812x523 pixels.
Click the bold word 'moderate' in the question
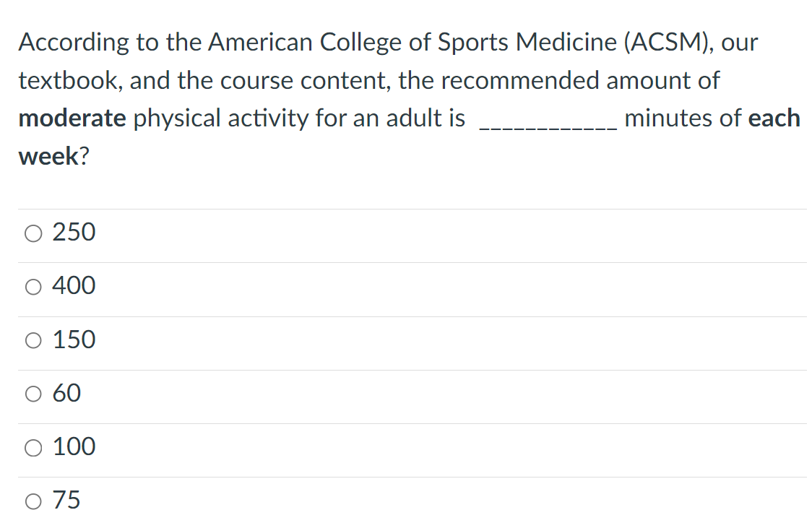(72, 118)
